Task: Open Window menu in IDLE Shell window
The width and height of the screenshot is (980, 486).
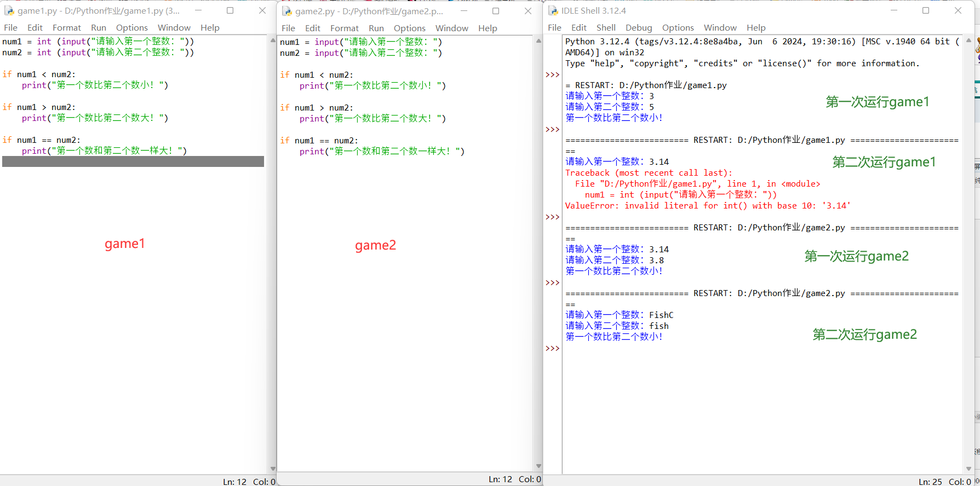Action: [720, 27]
